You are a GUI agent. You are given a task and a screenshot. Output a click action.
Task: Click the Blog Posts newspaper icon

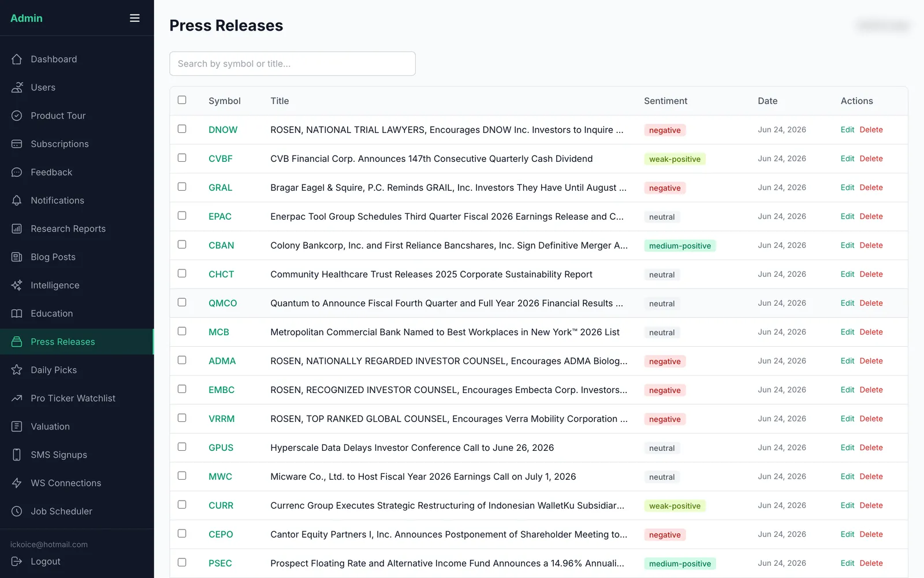pyautogui.click(x=17, y=257)
